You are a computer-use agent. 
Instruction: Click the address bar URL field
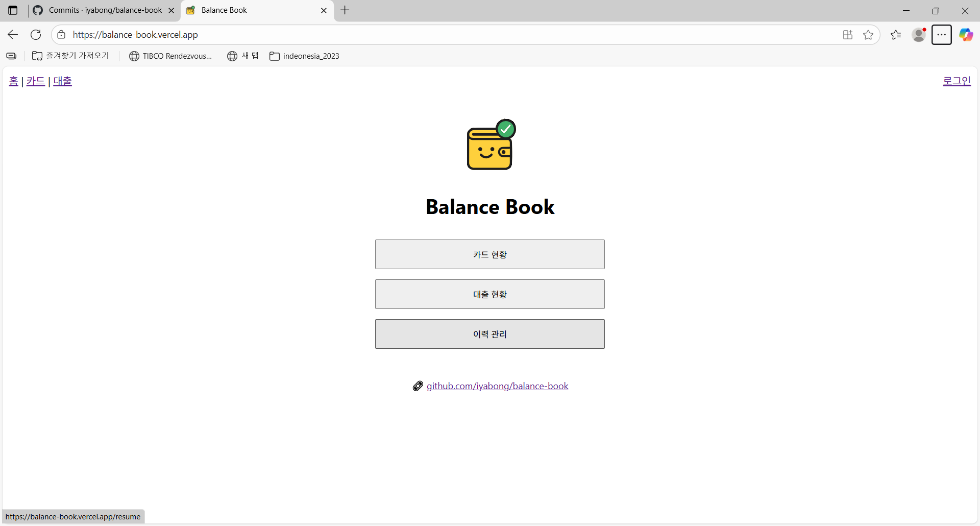pyautogui.click(x=408, y=35)
